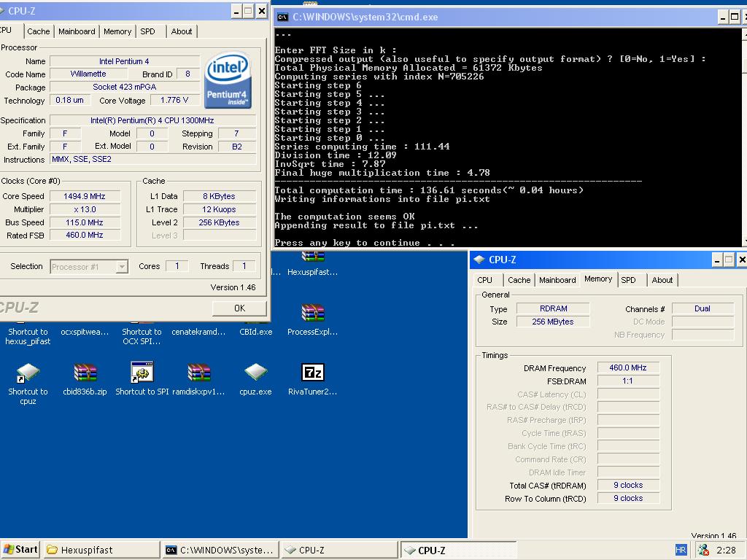Open the 'Shortcut to hexus_pifast' desktop icon label
Screen dimensions: 747x560
point(28,337)
